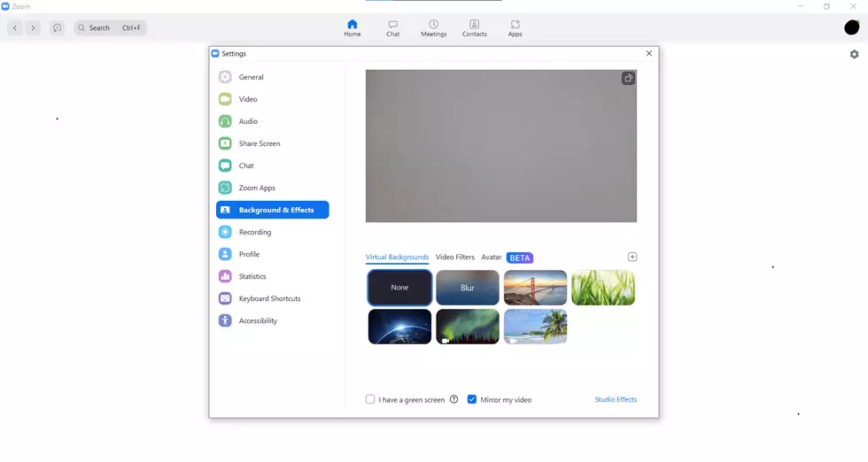The height and width of the screenshot is (462, 868).
Task: Select Background & Effects section
Action: [x=273, y=210]
